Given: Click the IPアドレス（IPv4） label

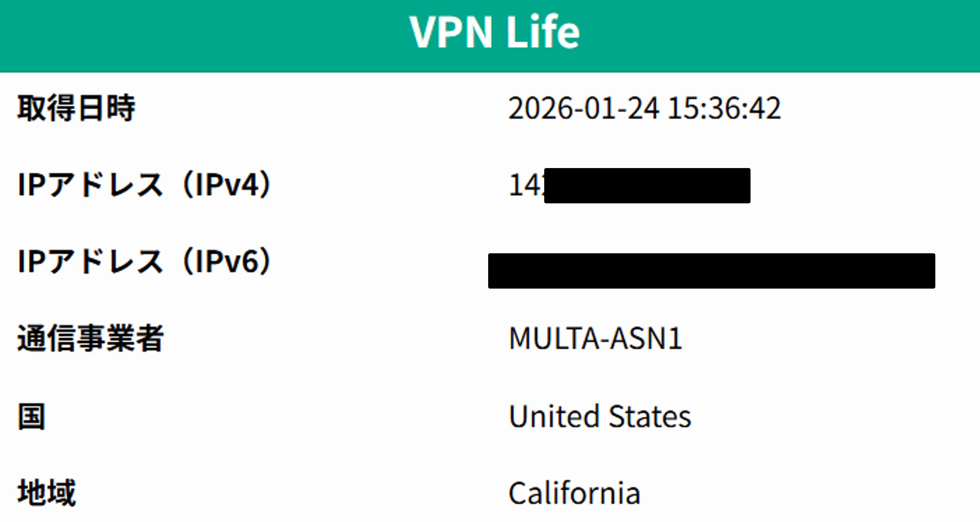Looking at the screenshot, I should 145,185.
